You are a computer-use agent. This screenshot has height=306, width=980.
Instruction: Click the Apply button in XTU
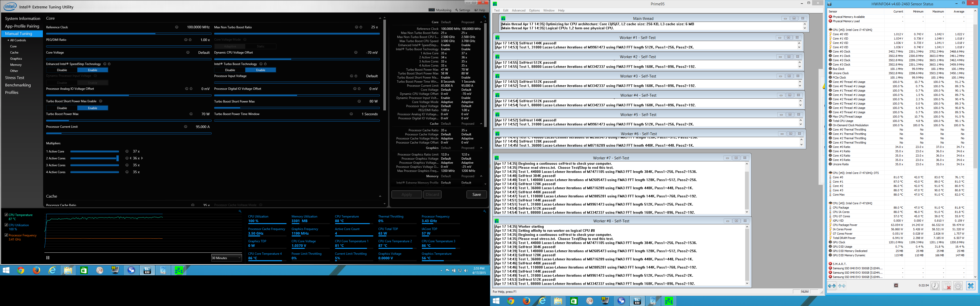coord(407,194)
